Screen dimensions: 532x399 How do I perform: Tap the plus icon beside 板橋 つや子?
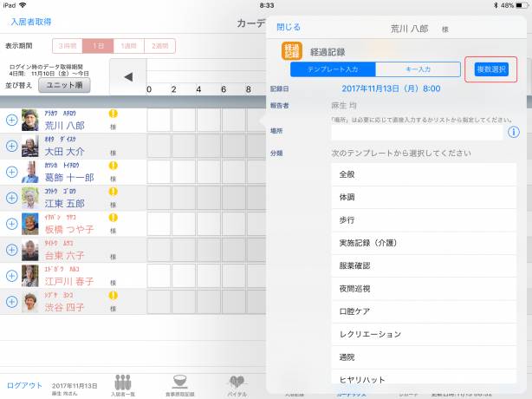coord(12,224)
